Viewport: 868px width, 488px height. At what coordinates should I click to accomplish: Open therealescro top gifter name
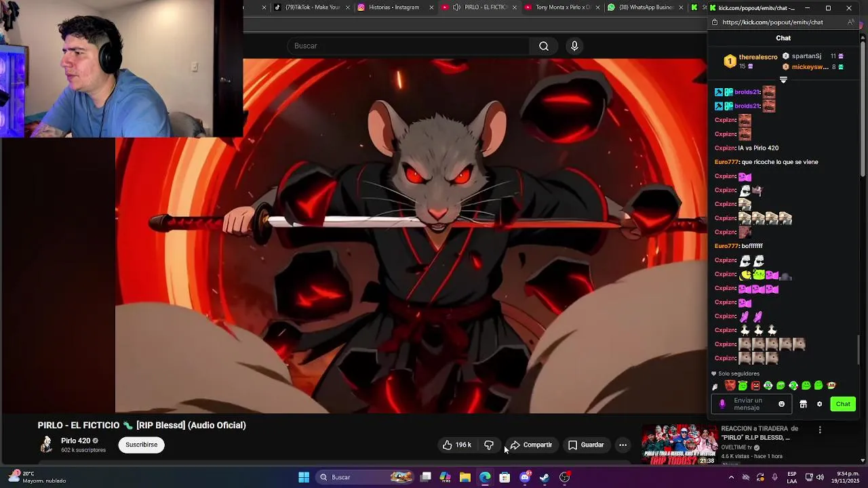point(758,57)
